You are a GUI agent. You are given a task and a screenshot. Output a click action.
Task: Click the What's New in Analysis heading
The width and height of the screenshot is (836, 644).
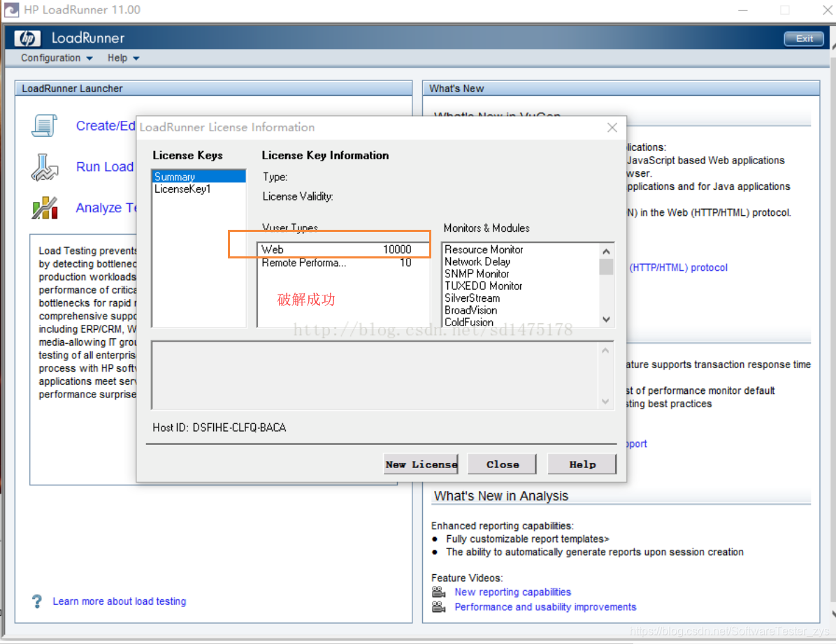tap(501, 496)
